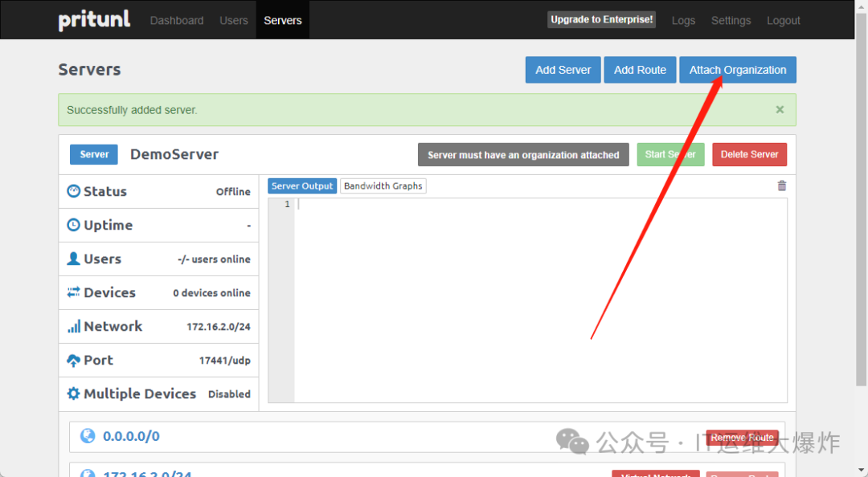Click the Port cloud upload icon

(x=74, y=361)
